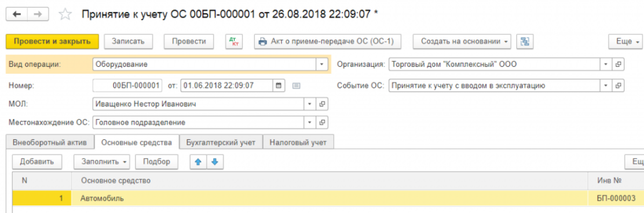Click Местонахождение ОС field Головное подразделение
The image size is (644, 213).
[198, 122]
